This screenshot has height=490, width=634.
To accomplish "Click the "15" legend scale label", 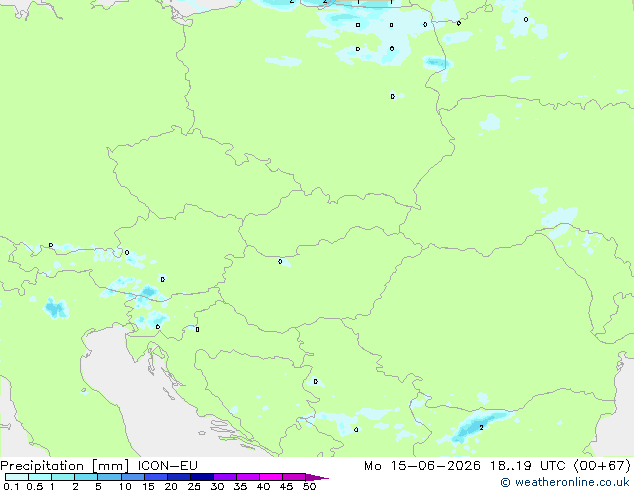I will coord(148,486).
